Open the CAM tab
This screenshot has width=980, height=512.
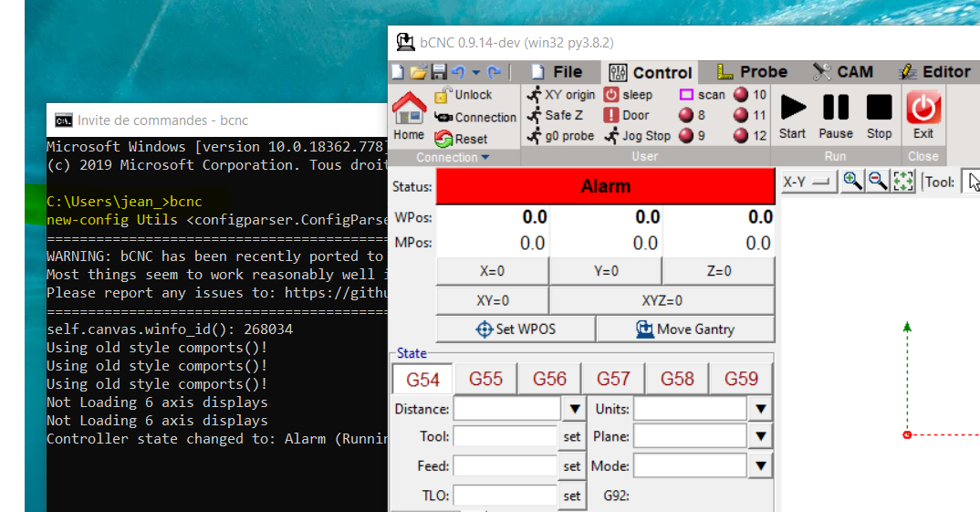coord(843,72)
